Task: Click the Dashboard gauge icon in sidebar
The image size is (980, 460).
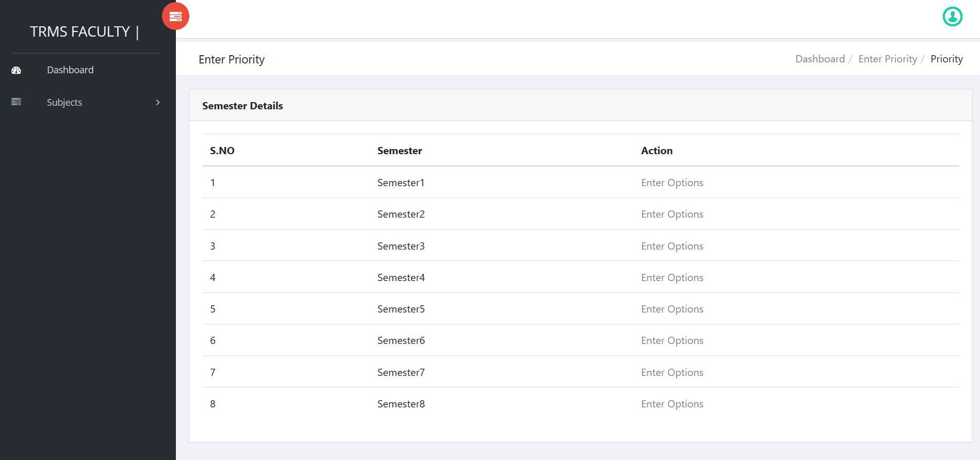Action: tap(17, 70)
